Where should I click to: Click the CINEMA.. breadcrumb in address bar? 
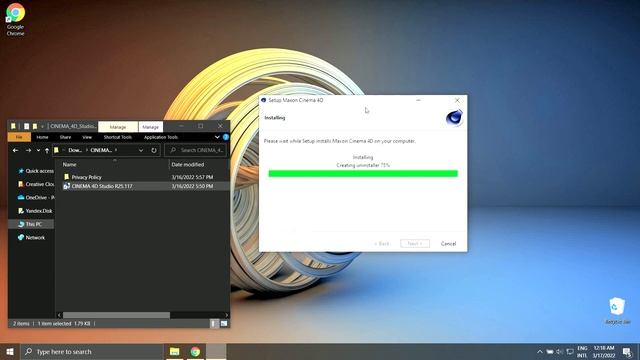(101, 150)
